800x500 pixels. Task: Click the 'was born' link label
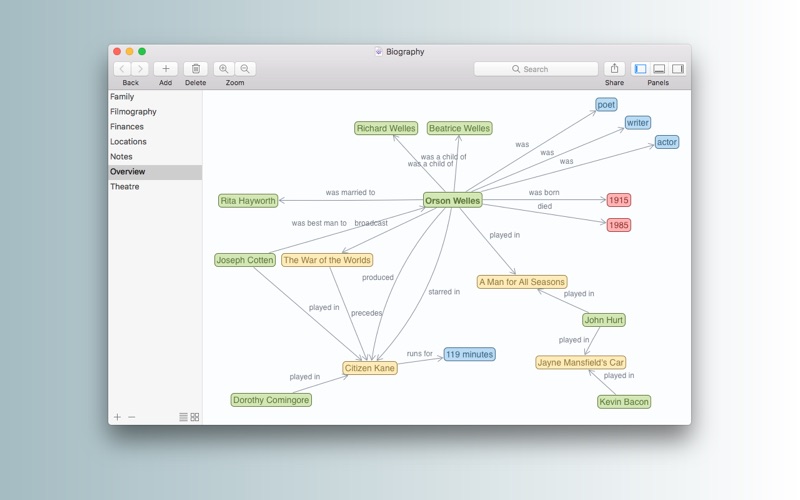(x=544, y=192)
